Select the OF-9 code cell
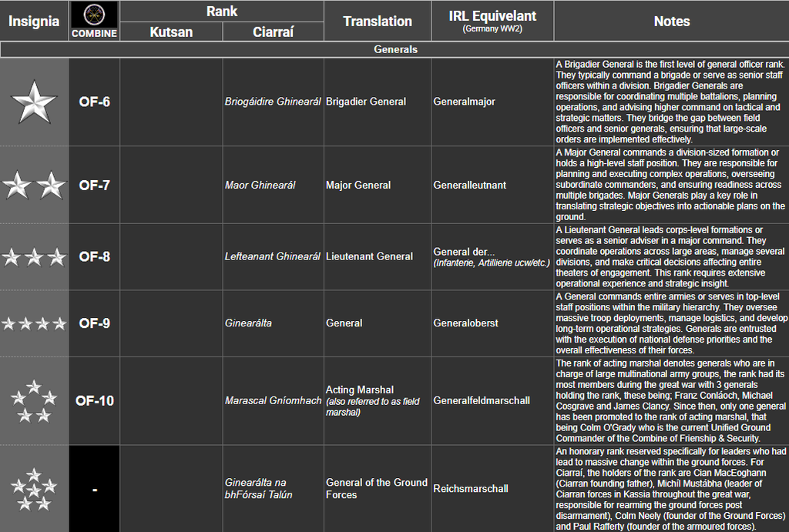Viewport: 789px width, 532px height. 95,323
